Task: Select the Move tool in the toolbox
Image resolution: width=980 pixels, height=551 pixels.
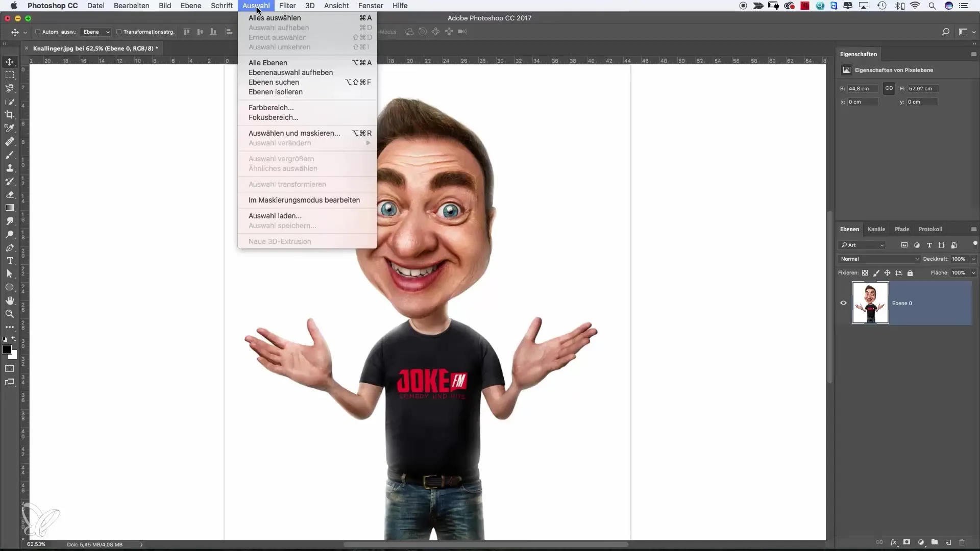Action: [x=10, y=62]
